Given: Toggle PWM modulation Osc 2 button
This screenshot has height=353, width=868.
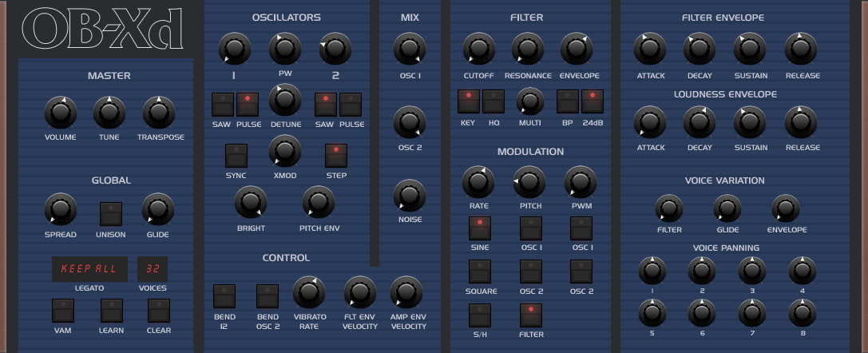Looking at the screenshot, I should tap(581, 271).
